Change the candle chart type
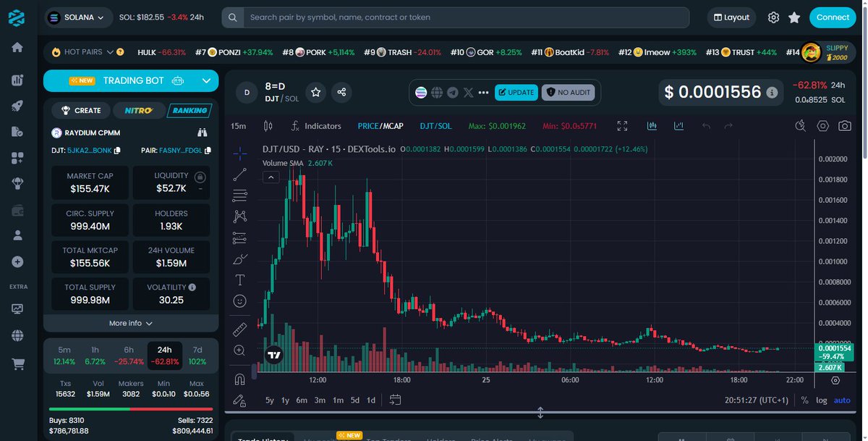The image size is (868, 441). click(x=268, y=126)
